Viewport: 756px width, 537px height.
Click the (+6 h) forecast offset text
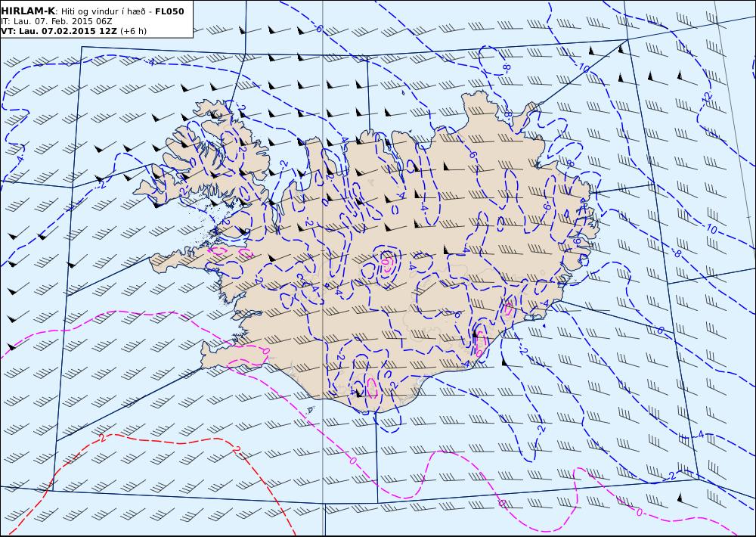click(x=133, y=31)
